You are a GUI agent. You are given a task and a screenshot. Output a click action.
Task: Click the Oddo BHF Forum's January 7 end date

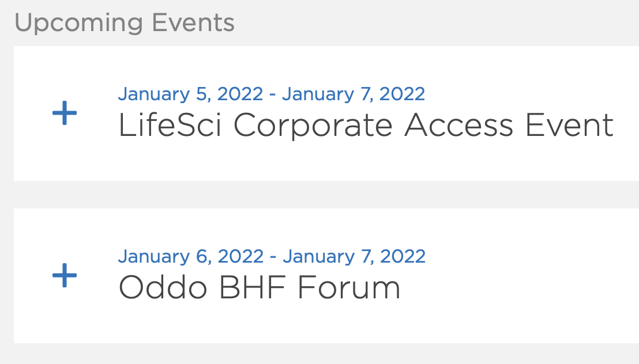pyautogui.click(x=354, y=256)
